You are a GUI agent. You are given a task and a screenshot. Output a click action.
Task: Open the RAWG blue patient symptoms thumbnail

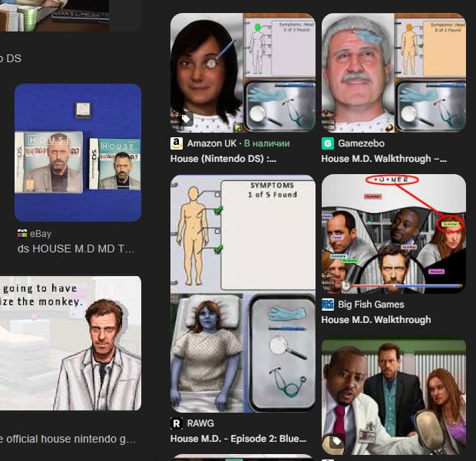pyautogui.click(x=243, y=294)
